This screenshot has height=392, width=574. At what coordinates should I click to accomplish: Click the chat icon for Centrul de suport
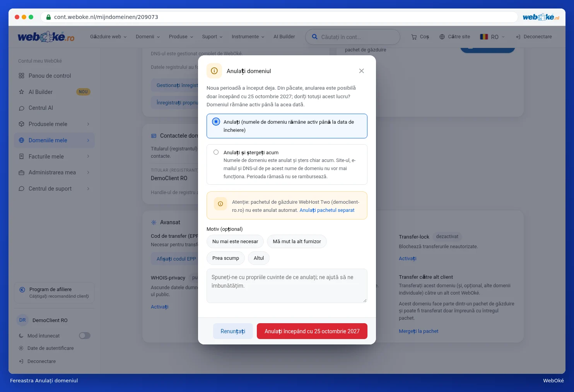(22, 189)
